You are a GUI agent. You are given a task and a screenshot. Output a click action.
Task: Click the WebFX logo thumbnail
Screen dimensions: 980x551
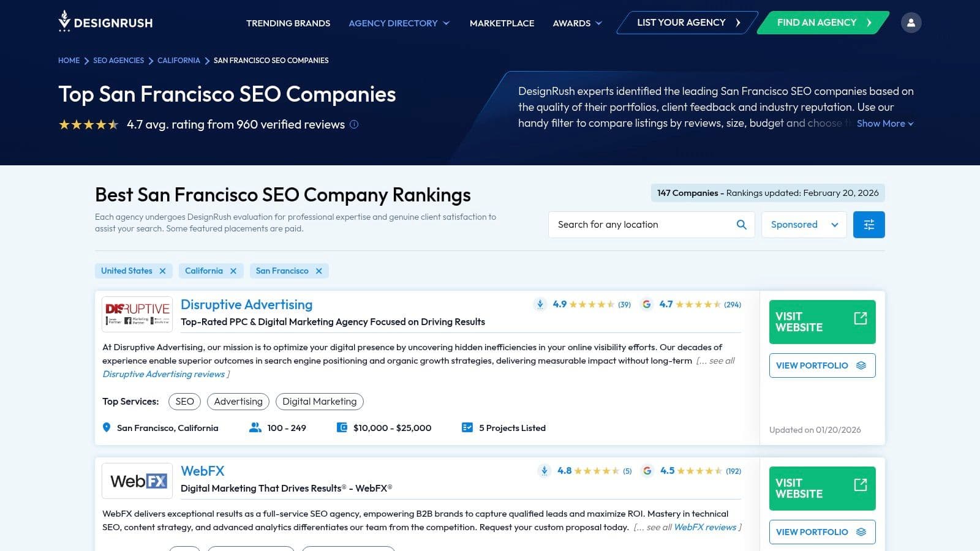click(x=137, y=481)
